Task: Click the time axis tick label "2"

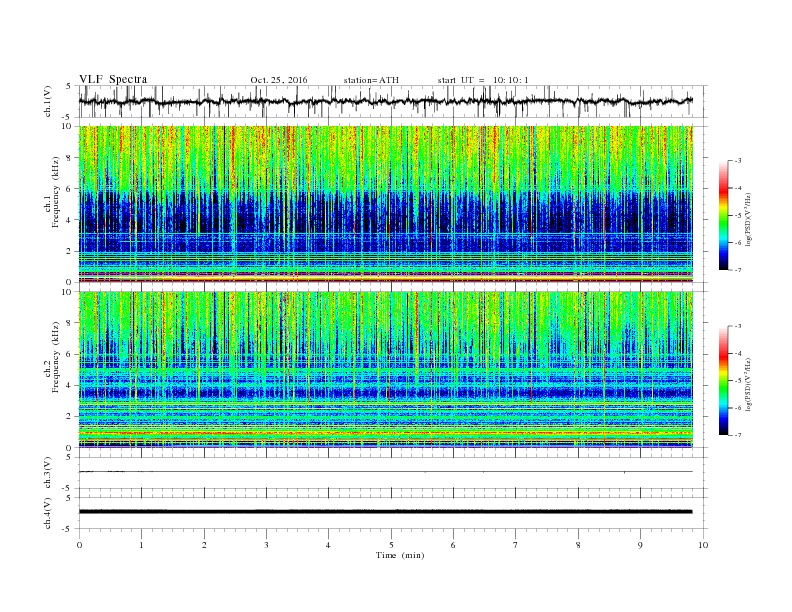Action: tap(204, 545)
